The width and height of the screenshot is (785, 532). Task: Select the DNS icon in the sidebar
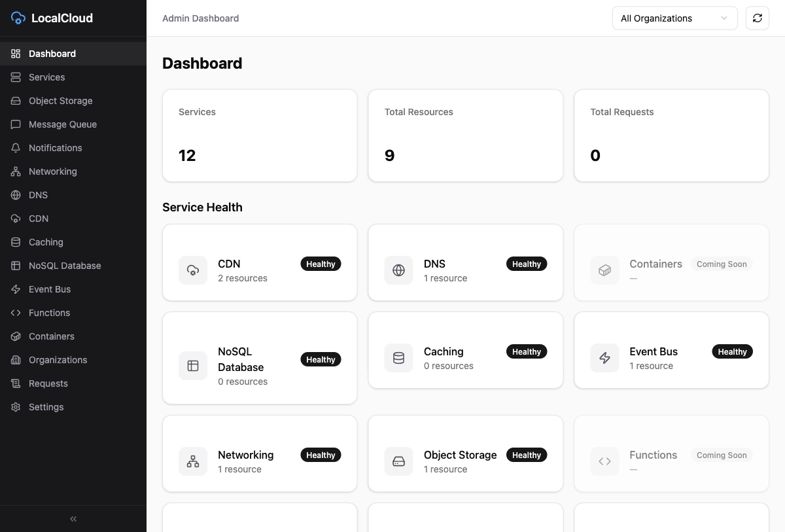[14, 195]
